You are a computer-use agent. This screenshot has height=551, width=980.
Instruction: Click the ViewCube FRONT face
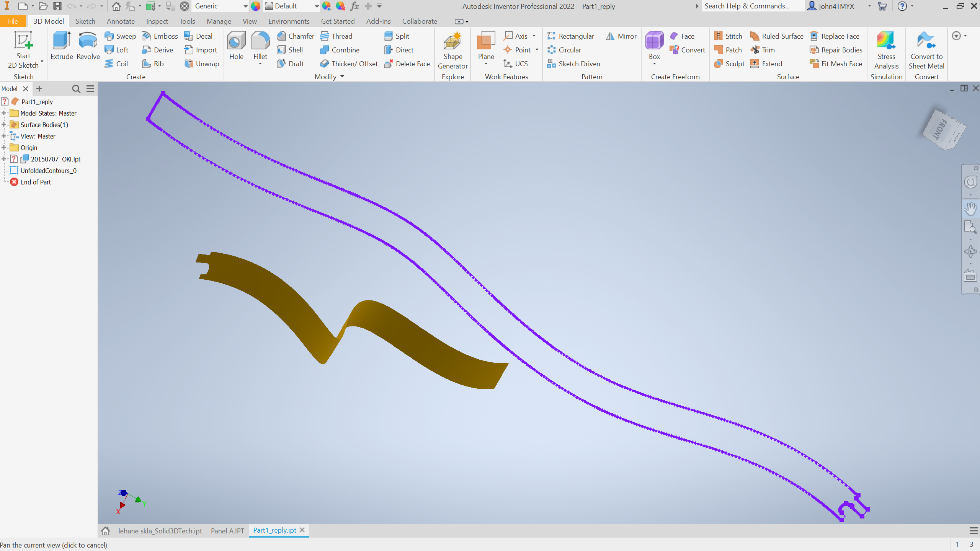coord(940,129)
